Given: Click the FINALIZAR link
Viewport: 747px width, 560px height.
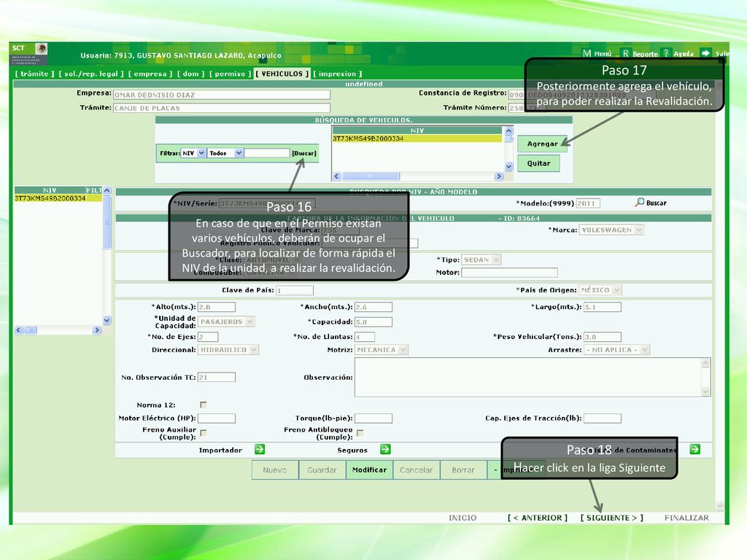Looking at the screenshot, I should tap(686, 518).
